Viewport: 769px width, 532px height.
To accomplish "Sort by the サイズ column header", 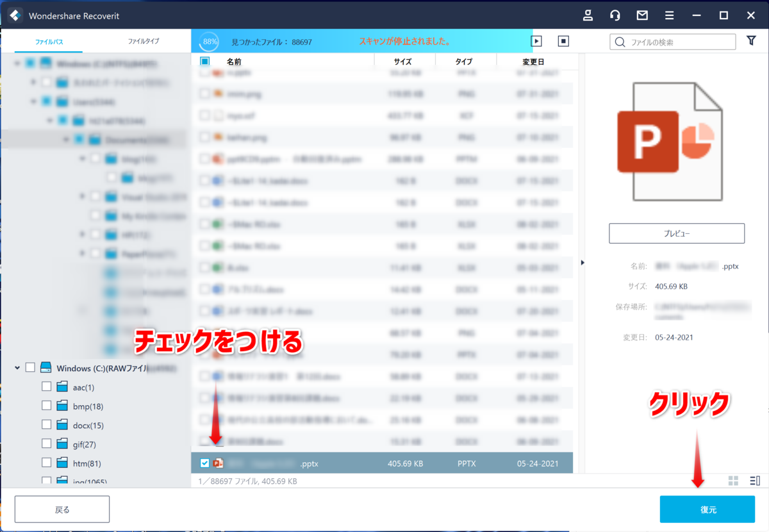I will [x=403, y=62].
